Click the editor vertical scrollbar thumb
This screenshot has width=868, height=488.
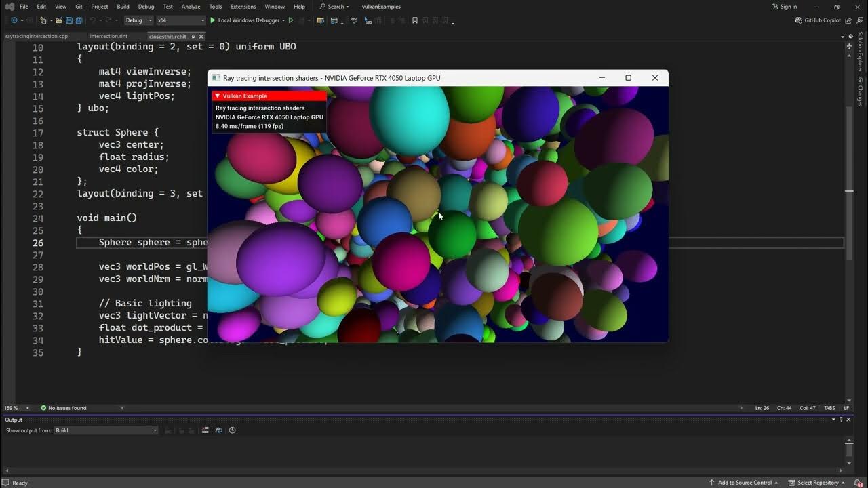point(849,183)
